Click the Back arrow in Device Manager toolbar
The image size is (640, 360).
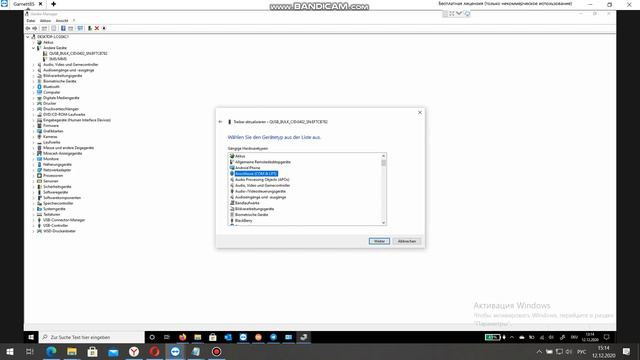coord(28,29)
